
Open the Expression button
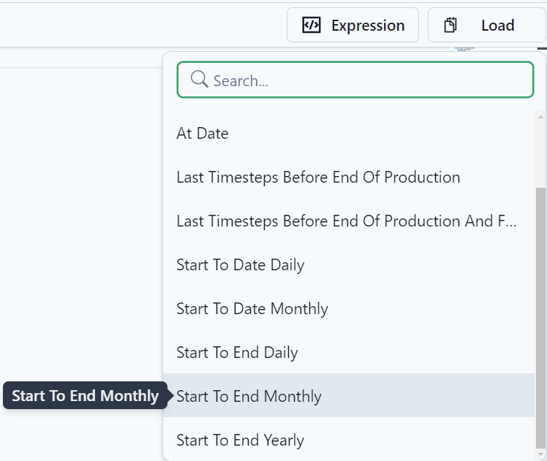(x=353, y=25)
